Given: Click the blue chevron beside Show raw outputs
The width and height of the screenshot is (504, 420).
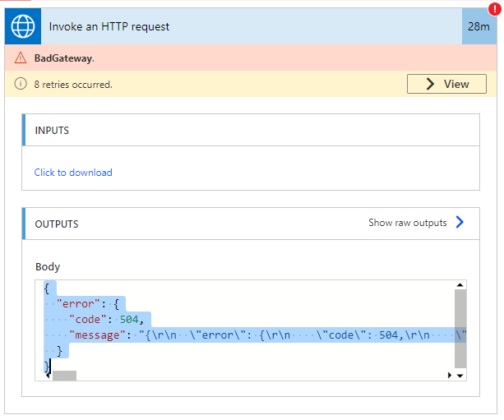Looking at the screenshot, I should coord(460,223).
